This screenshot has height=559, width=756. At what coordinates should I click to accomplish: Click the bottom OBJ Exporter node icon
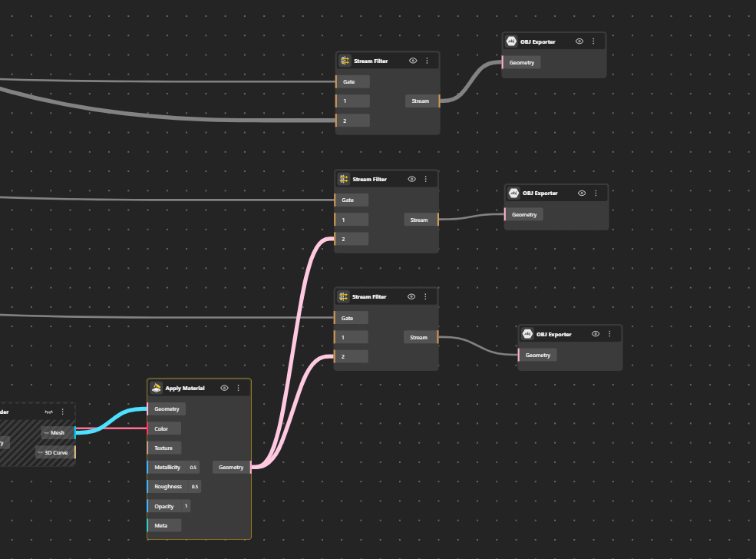point(527,334)
